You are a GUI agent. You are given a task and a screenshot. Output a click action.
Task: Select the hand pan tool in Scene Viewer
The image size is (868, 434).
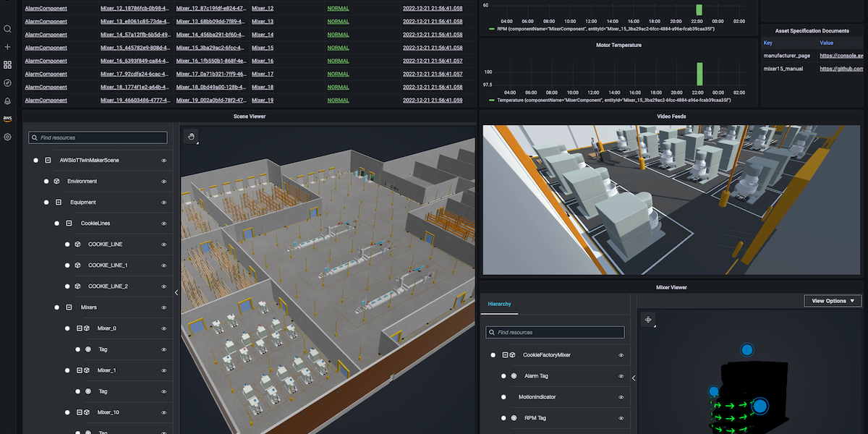191,136
